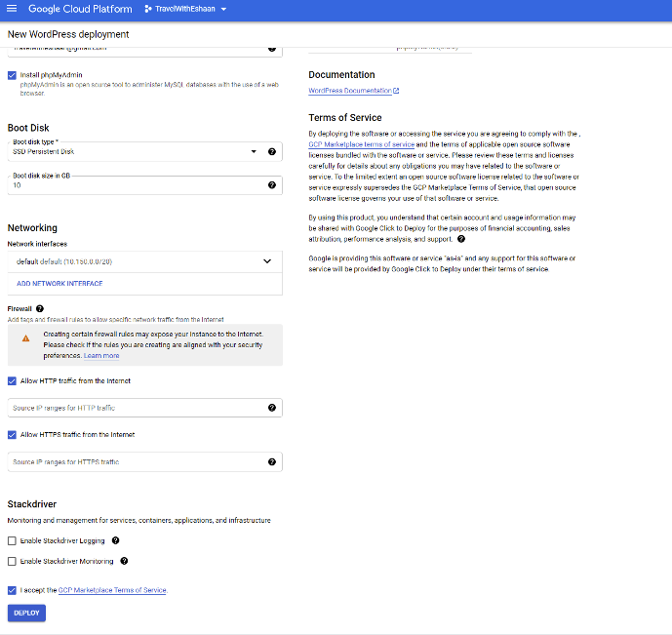Click the firewall warning triangle icon
This screenshot has height=635, width=672.
coord(25,338)
